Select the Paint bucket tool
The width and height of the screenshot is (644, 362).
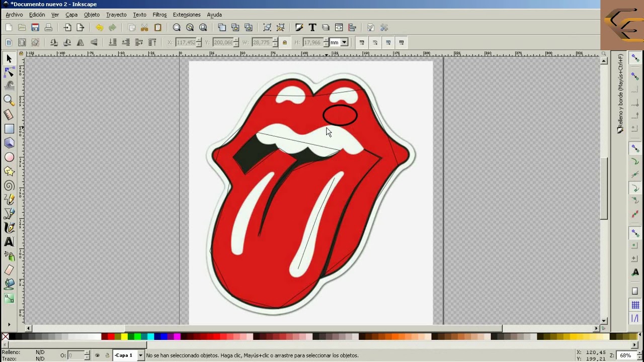click(x=9, y=284)
